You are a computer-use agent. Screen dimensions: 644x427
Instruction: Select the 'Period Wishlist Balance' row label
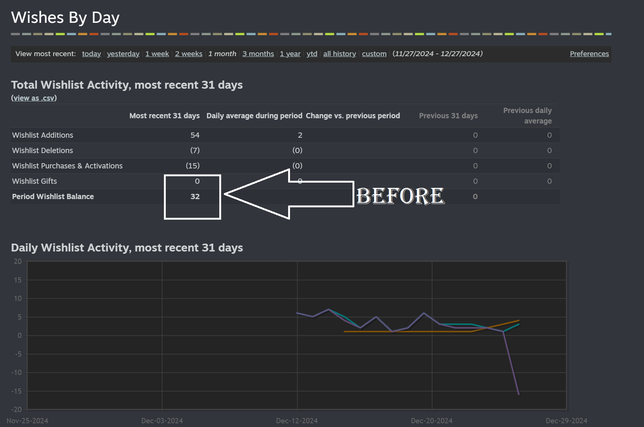53,197
